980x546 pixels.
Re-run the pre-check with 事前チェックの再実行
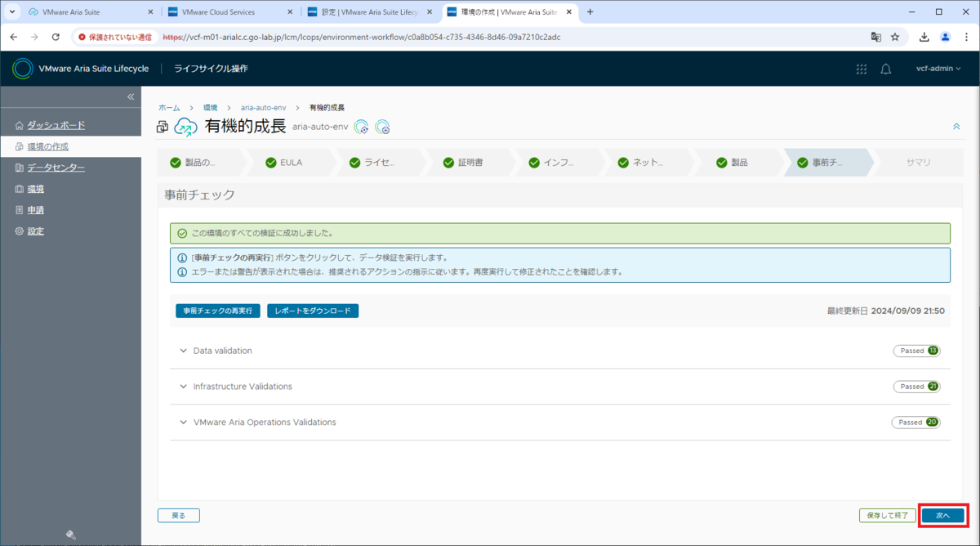[218, 311]
